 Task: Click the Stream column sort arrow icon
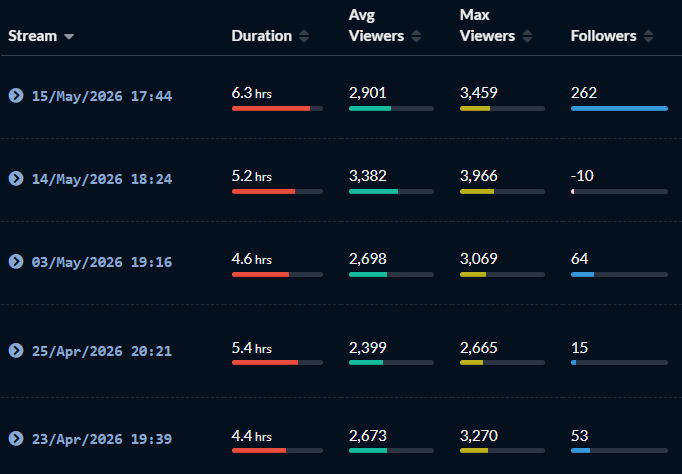pyautogui.click(x=69, y=37)
